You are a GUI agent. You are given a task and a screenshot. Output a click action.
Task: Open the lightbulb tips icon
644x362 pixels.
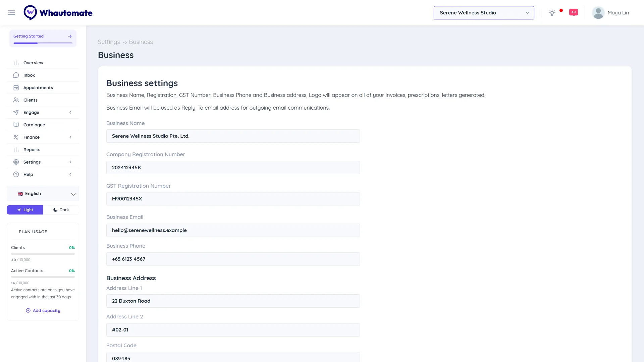tap(552, 13)
